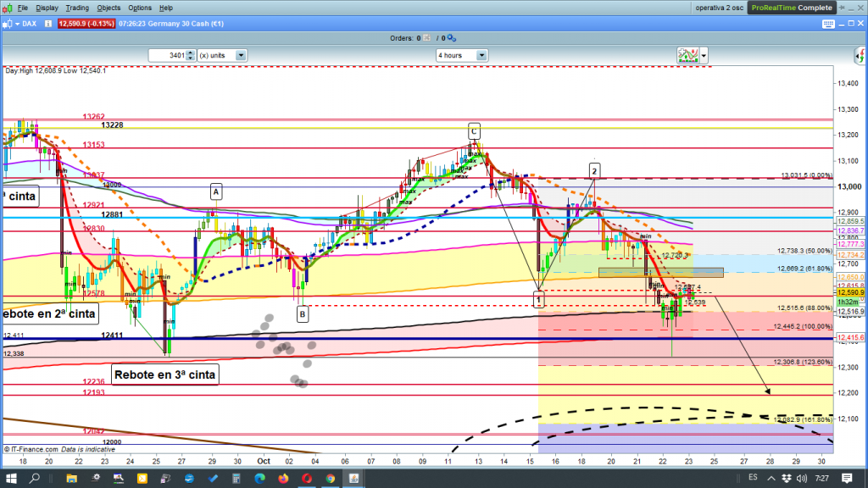Open the (x) units dropdown
This screenshot has width=868, height=488.
tap(241, 55)
